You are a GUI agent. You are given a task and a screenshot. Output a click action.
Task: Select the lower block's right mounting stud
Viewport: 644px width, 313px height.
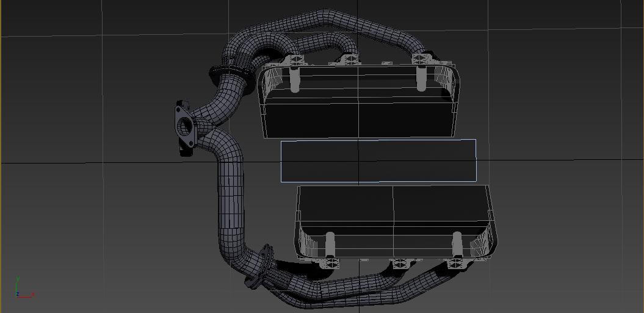(x=457, y=244)
